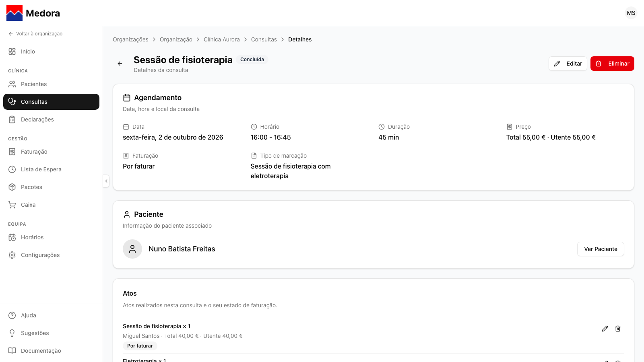
Task: Open Lista de Espera in the sidebar
Action: coord(51,169)
